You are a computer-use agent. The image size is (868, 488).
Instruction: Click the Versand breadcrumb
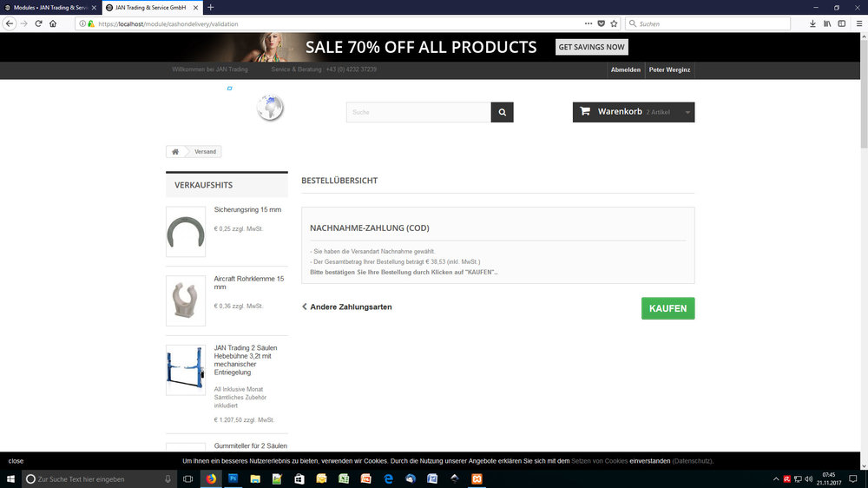(x=206, y=152)
